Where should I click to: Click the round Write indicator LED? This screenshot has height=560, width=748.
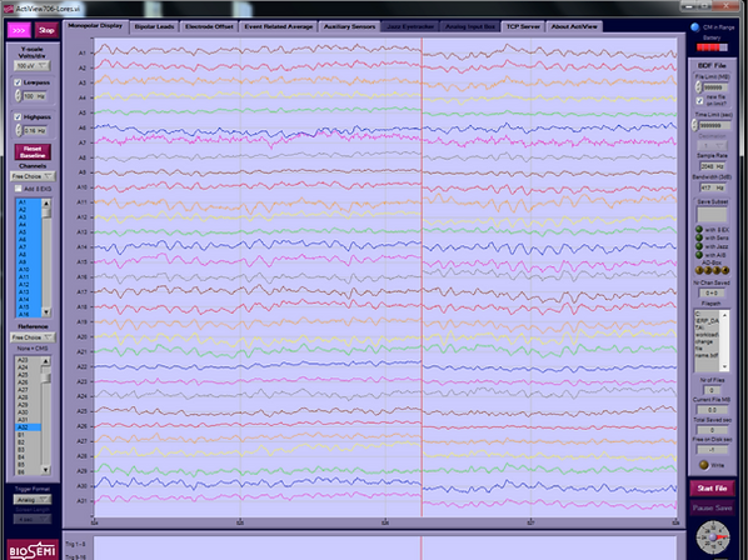point(703,464)
